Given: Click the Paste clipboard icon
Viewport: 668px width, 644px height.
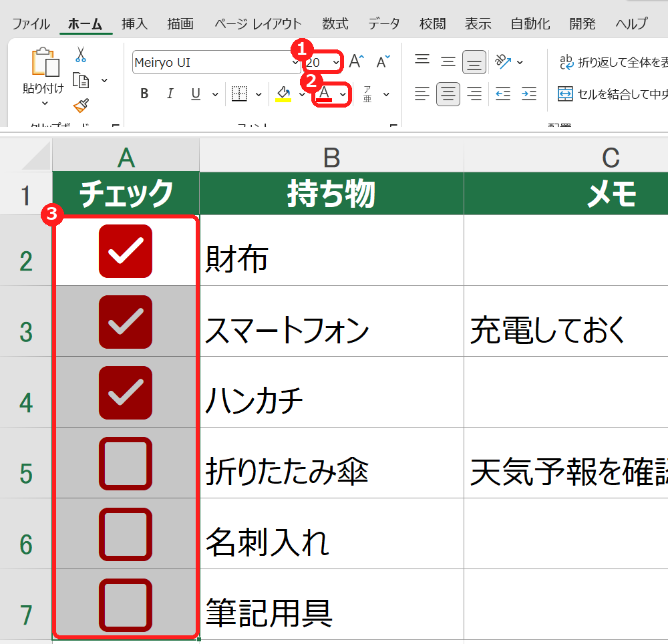Looking at the screenshot, I should coord(45,62).
